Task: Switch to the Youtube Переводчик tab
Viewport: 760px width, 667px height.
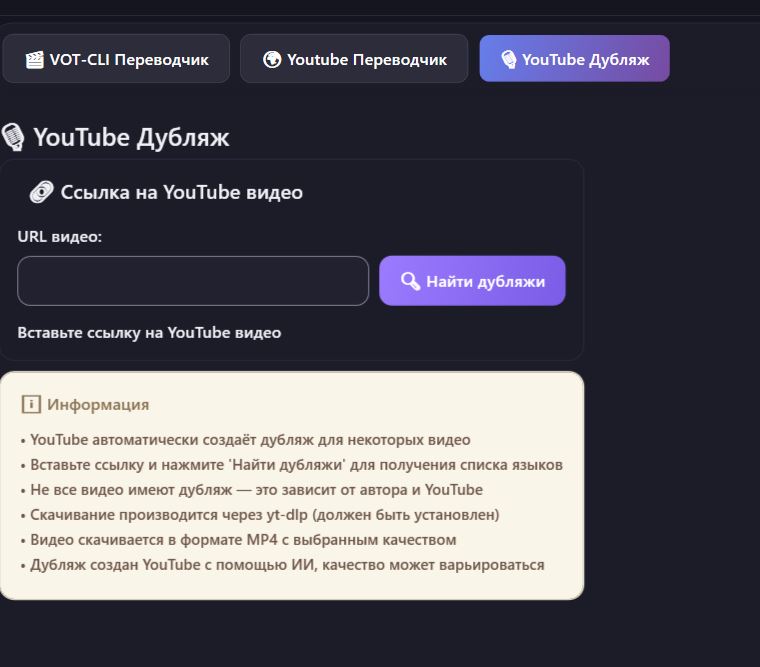Action: 354,59
